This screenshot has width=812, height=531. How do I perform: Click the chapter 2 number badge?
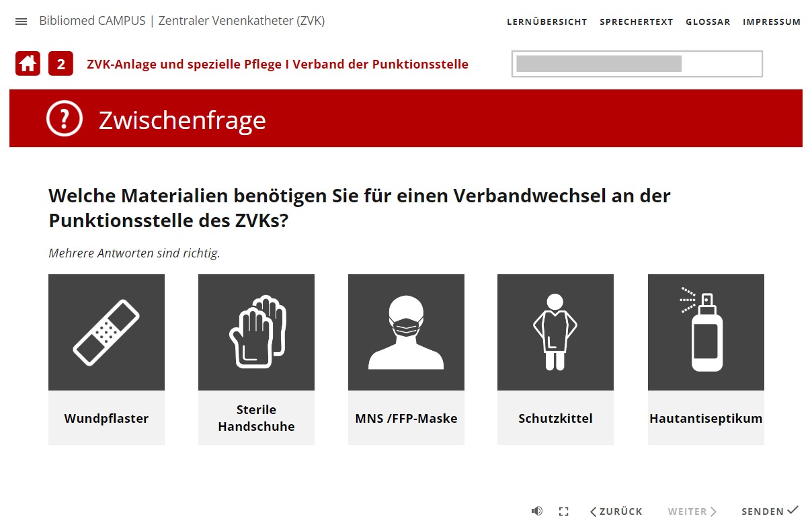(x=60, y=64)
